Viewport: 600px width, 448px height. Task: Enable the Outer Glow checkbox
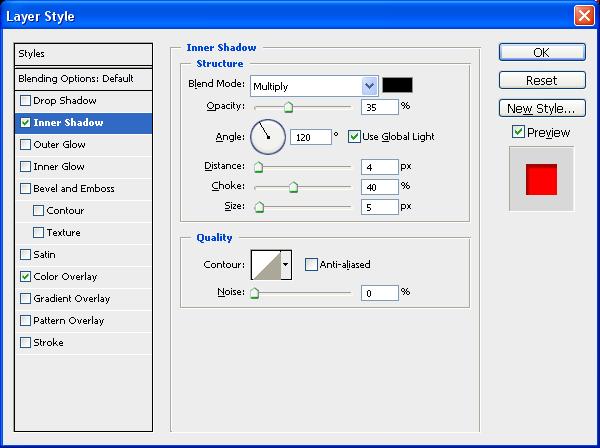pos(25,145)
